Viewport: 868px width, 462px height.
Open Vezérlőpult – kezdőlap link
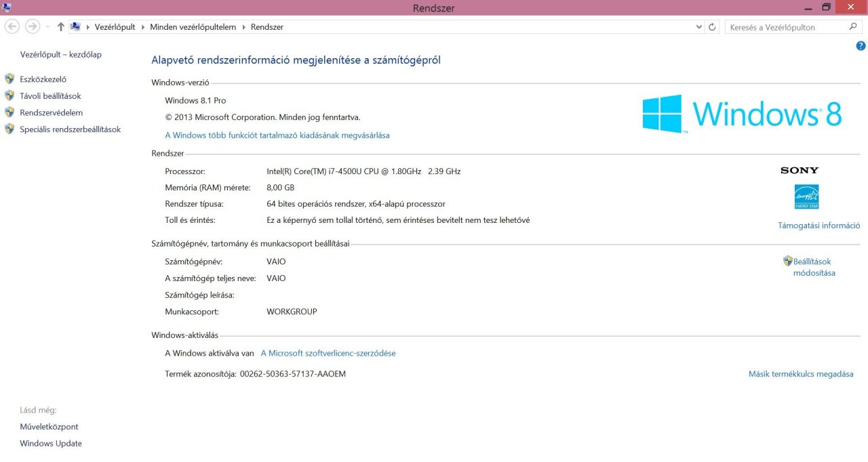click(x=61, y=54)
